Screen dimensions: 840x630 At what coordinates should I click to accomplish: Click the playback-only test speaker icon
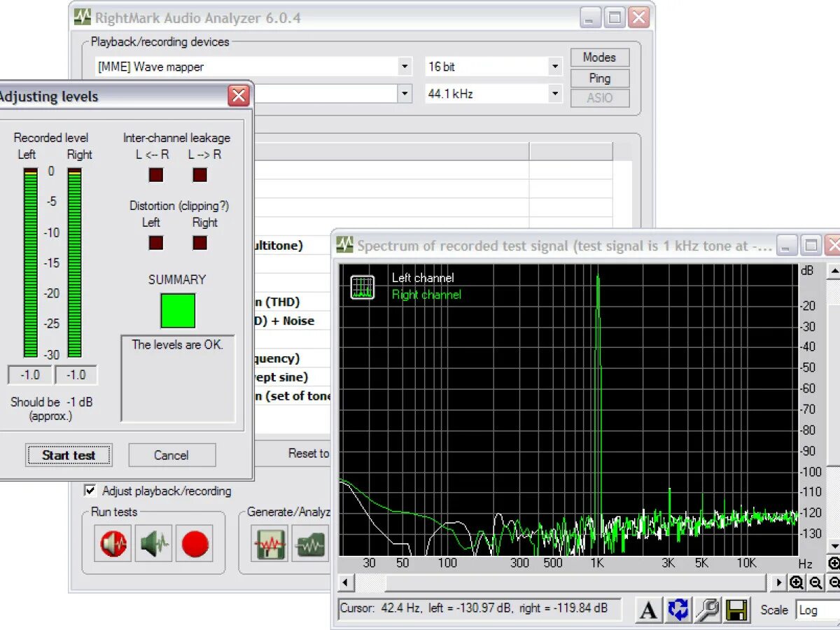(113, 543)
